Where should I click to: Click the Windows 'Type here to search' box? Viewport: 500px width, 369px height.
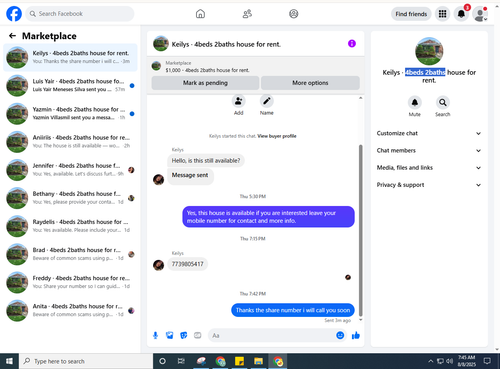(x=86, y=361)
